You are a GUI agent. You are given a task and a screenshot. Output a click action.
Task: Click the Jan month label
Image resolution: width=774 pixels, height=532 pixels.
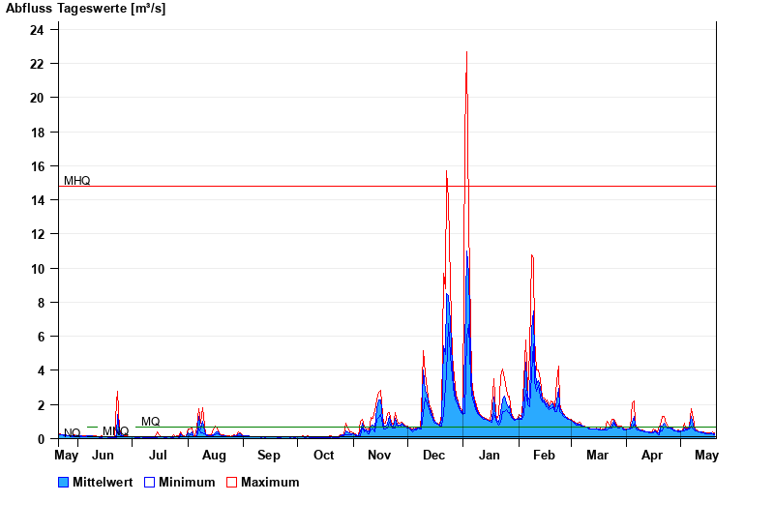tap(490, 455)
